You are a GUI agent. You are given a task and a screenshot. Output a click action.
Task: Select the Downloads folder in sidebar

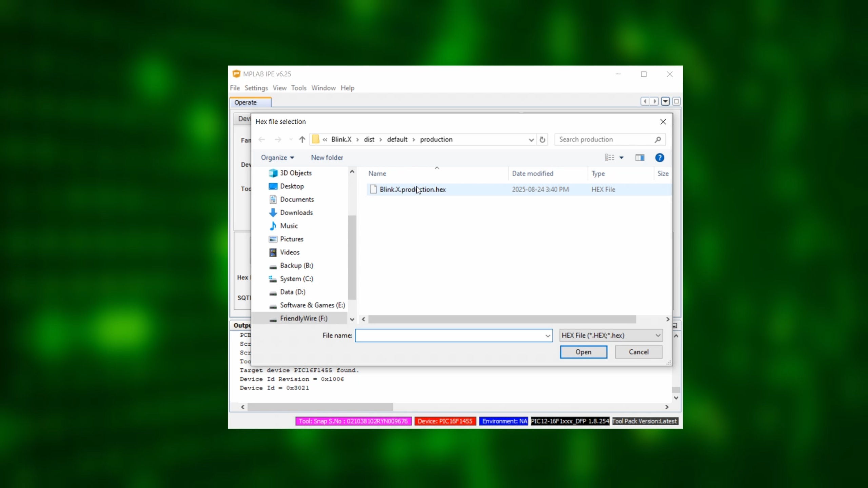[296, 212]
